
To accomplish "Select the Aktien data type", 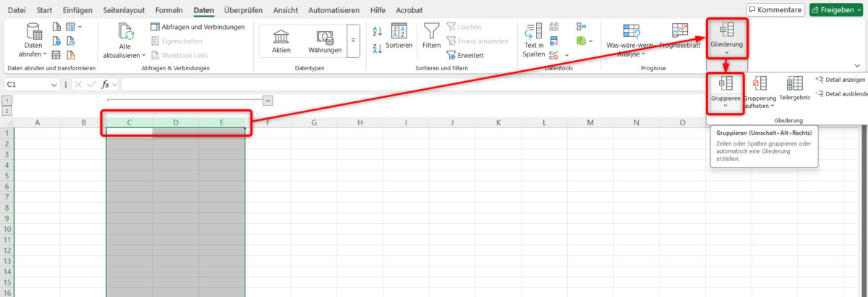I will tap(281, 41).
